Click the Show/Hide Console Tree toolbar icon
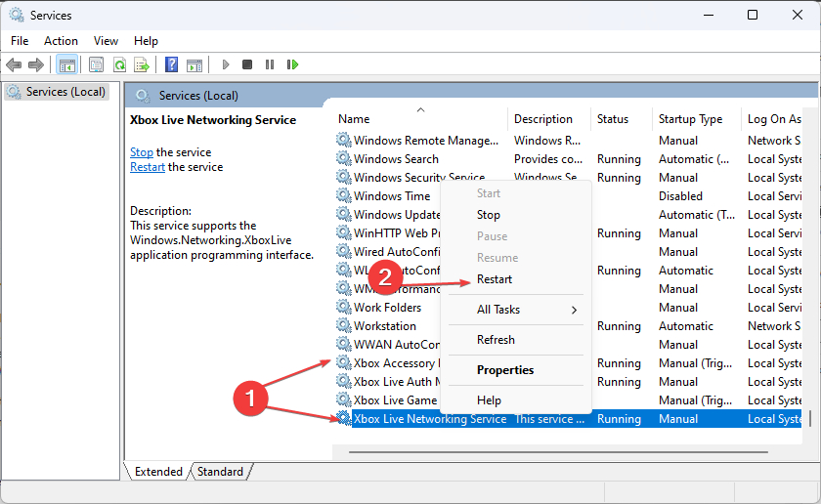This screenshot has height=504, width=821. pyautogui.click(x=66, y=64)
